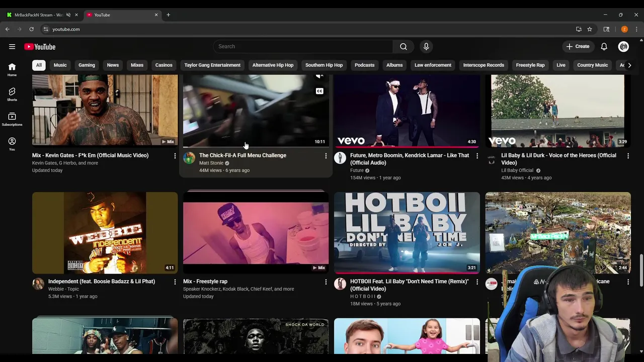Viewport: 644px width, 362px height.
Task: Click the YouTube logo
Action: click(40, 47)
